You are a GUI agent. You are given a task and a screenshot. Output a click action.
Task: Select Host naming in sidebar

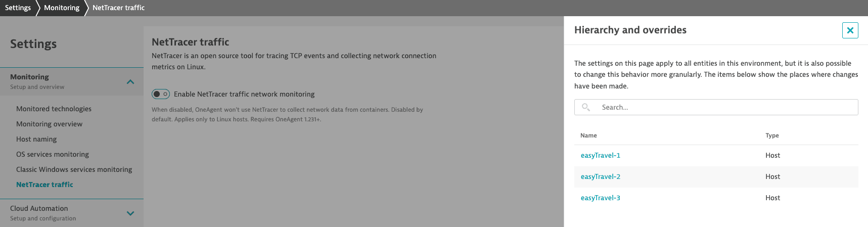(36, 139)
